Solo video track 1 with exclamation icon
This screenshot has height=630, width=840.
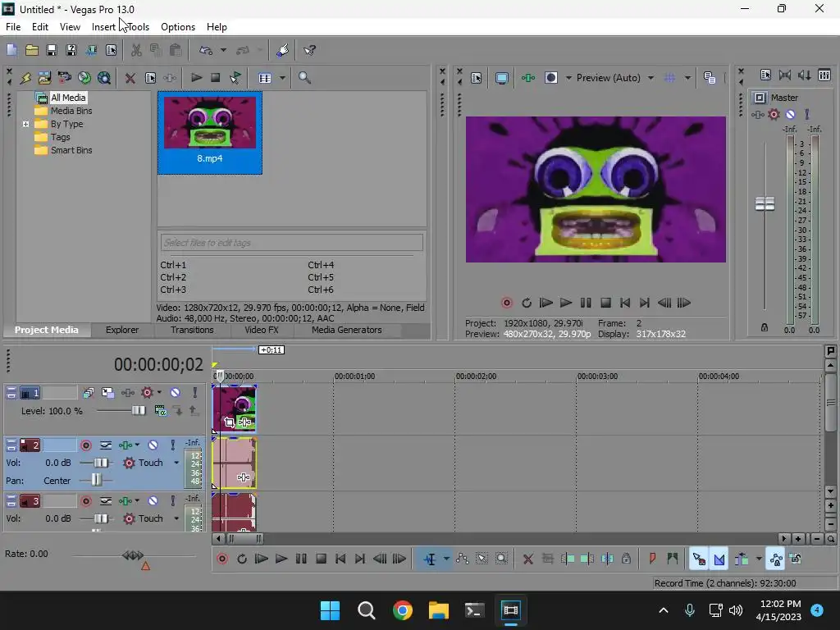(x=195, y=393)
